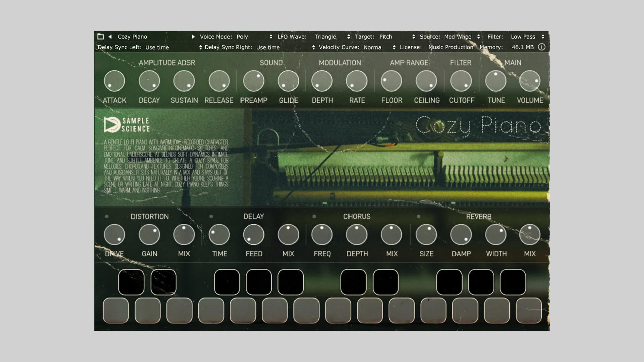
Task: Click the Sample Science logo
Action: coord(127,125)
